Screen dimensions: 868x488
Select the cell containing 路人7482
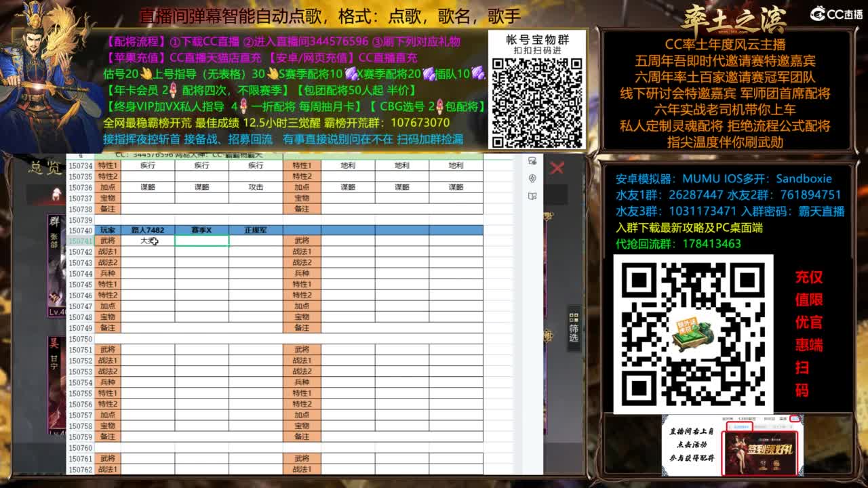tap(148, 230)
